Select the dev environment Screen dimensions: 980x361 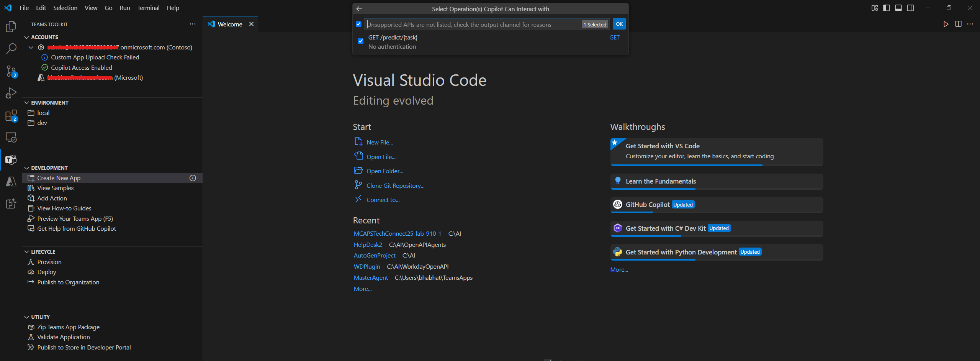pos(42,123)
